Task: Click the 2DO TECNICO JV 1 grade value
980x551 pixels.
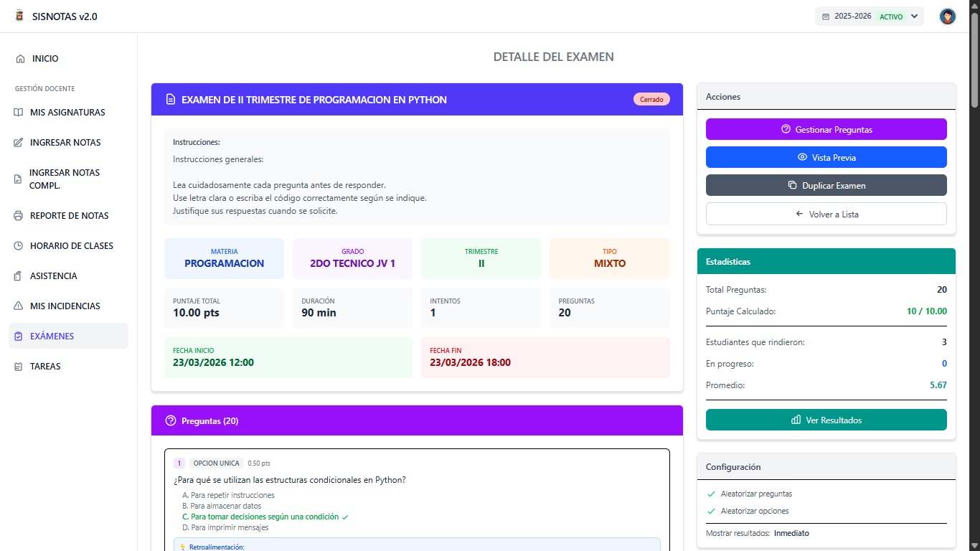Action: (x=352, y=263)
